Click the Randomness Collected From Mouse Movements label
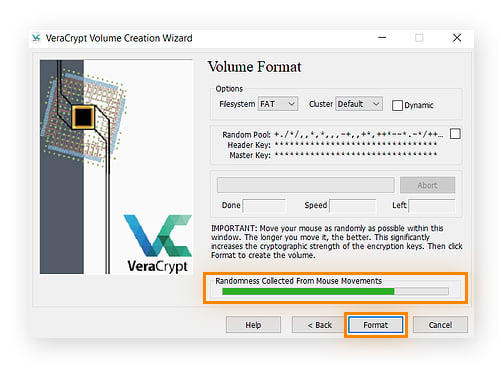This screenshot has height=368, width=501. click(x=299, y=281)
